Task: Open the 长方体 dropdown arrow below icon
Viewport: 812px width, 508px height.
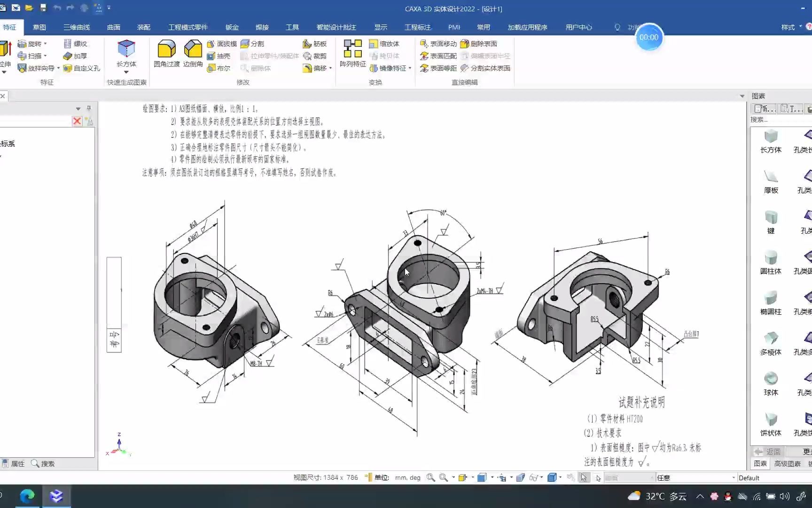Action: [x=126, y=72]
